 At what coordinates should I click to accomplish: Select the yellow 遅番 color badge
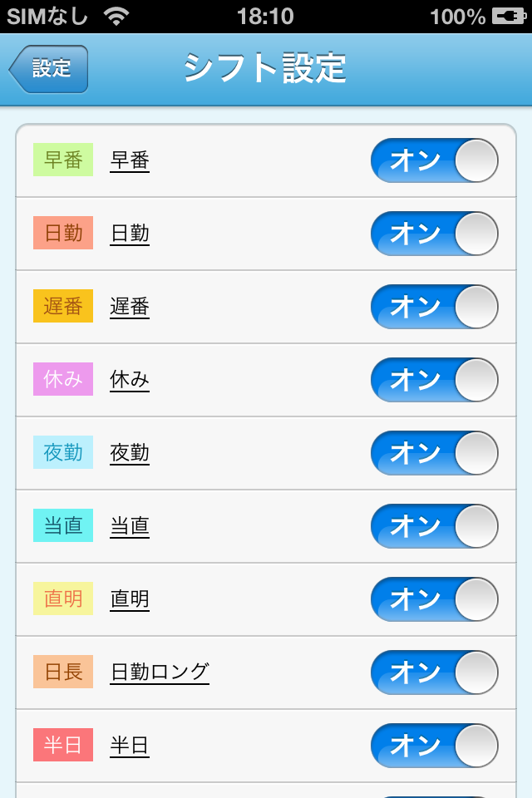tap(63, 306)
